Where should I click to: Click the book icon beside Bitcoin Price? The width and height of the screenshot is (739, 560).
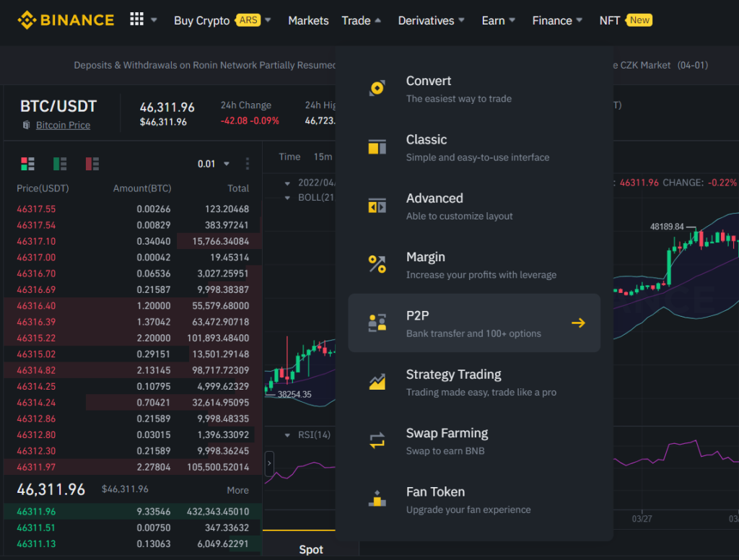(x=27, y=125)
